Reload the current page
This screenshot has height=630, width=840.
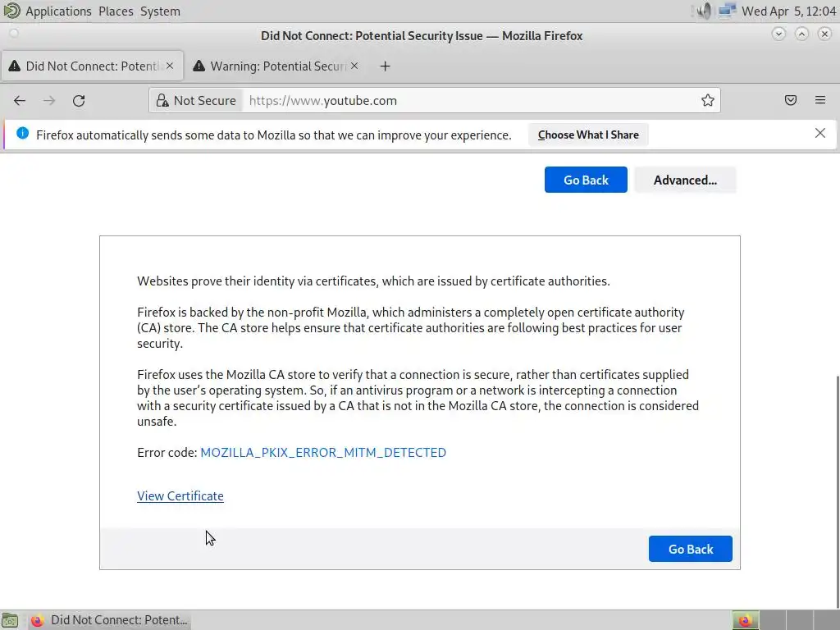tap(79, 101)
